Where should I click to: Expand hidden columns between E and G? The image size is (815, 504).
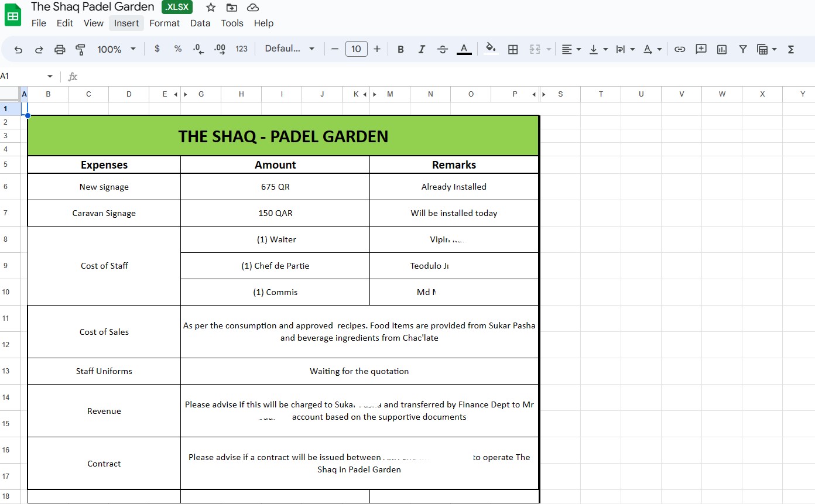click(x=181, y=94)
